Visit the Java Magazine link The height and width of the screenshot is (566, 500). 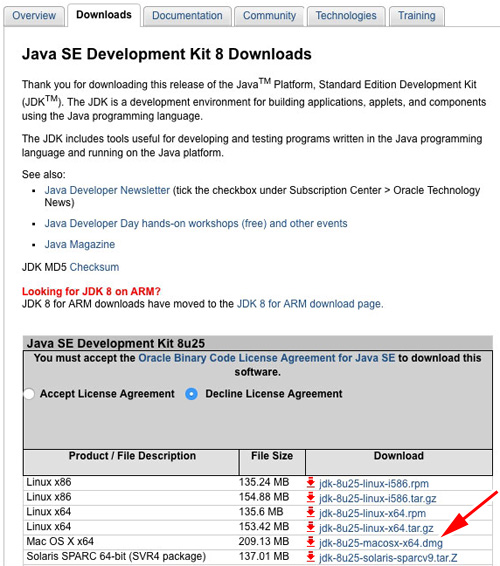[x=79, y=244]
